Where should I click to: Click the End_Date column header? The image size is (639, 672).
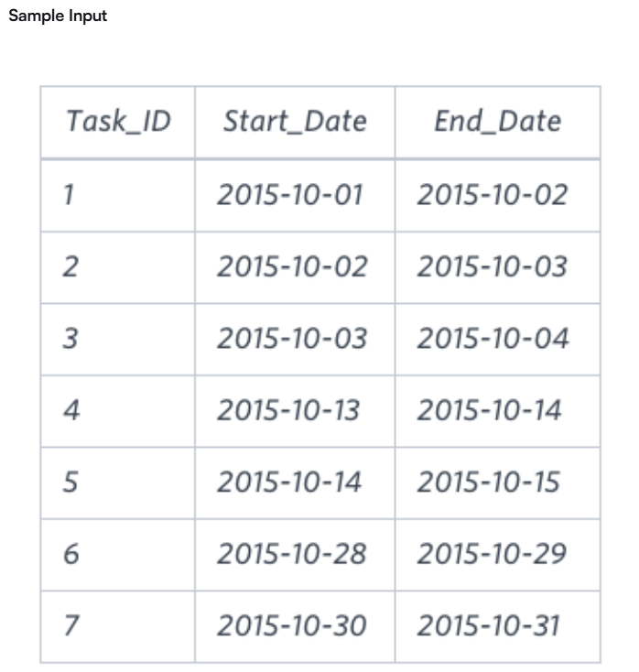pos(498,121)
